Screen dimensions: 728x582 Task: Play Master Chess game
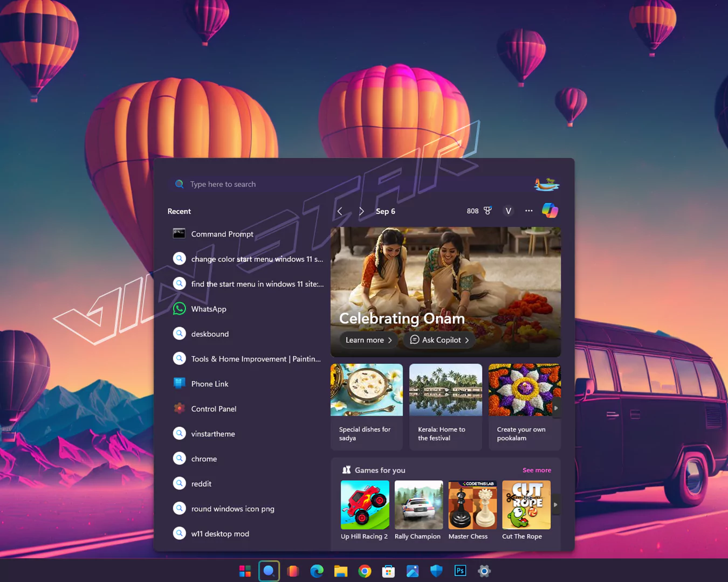point(472,510)
